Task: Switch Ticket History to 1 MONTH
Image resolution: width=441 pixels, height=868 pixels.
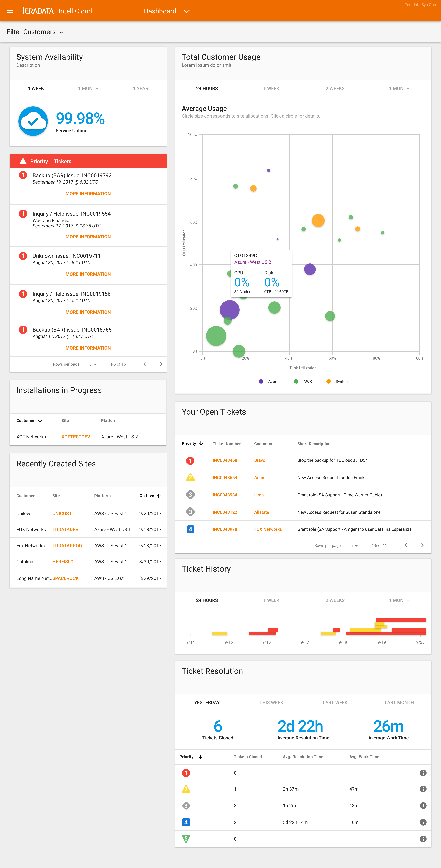Action: click(x=399, y=600)
